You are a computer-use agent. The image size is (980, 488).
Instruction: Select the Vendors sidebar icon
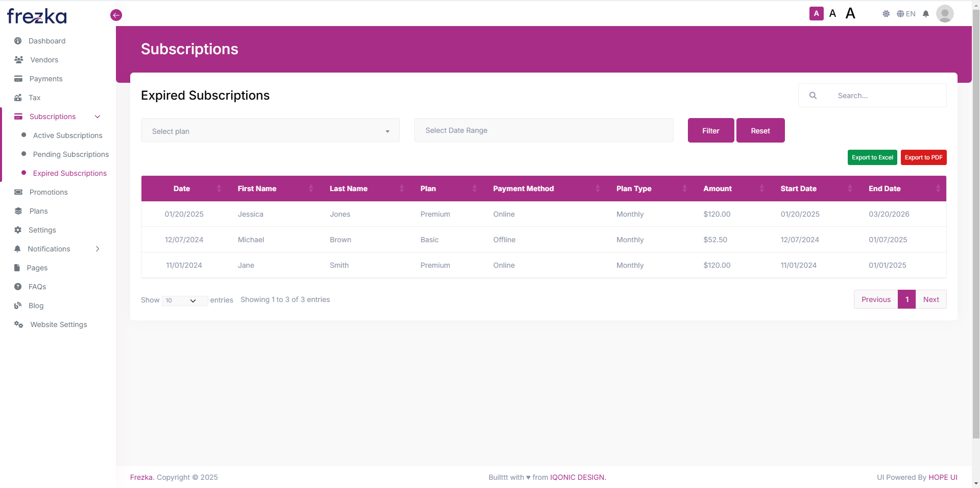(x=18, y=60)
